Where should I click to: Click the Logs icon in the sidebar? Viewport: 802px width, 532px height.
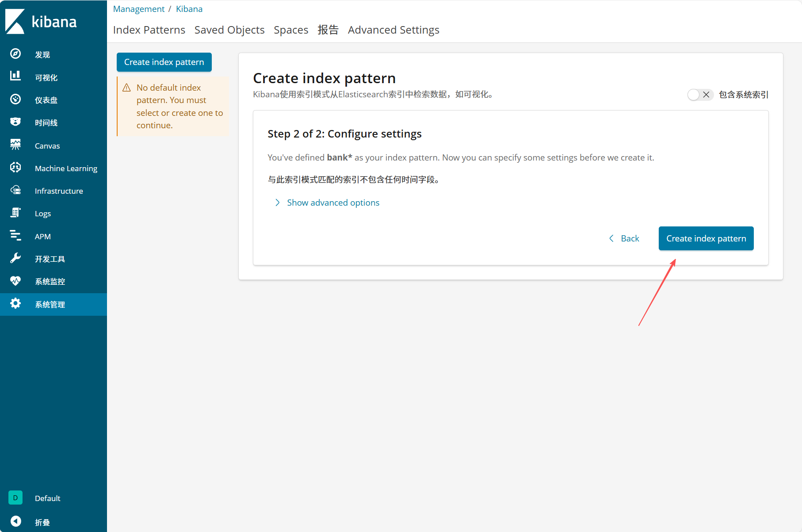15,213
